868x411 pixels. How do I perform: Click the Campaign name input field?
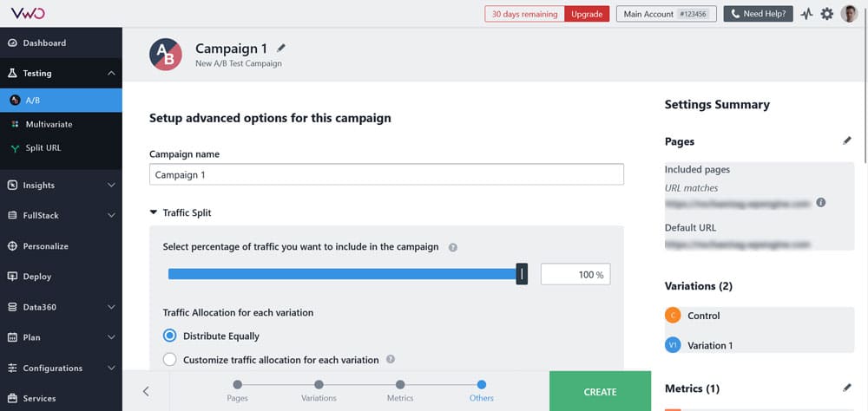coord(386,174)
